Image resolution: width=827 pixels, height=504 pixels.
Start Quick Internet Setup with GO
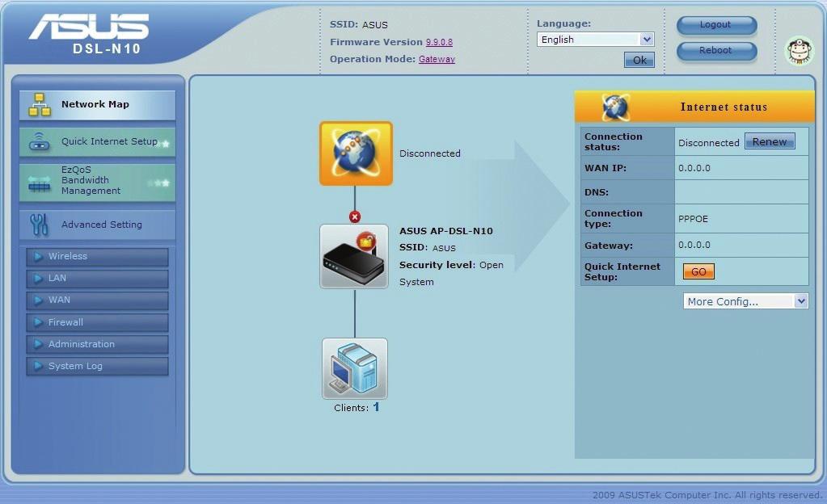(698, 271)
